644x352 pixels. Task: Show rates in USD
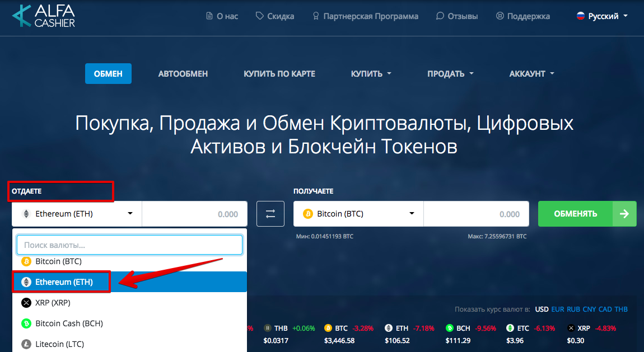(542, 309)
